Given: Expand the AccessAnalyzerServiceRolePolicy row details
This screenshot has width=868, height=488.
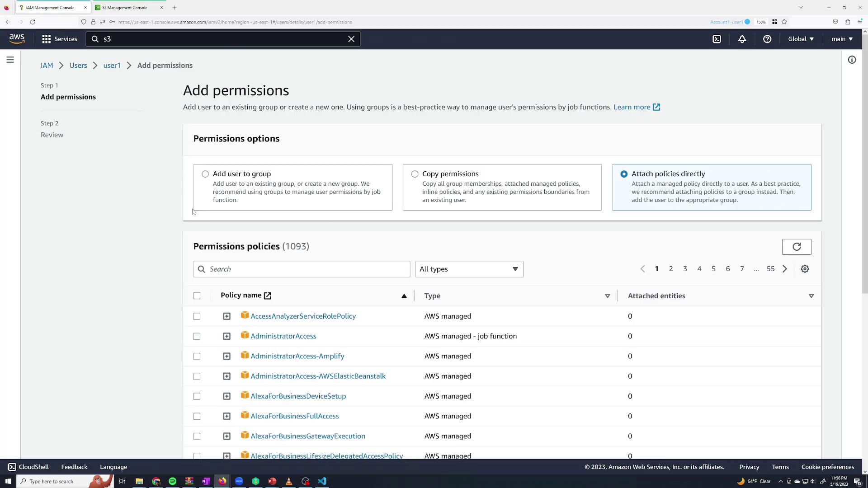Looking at the screenshot, I should pos(226,316).
